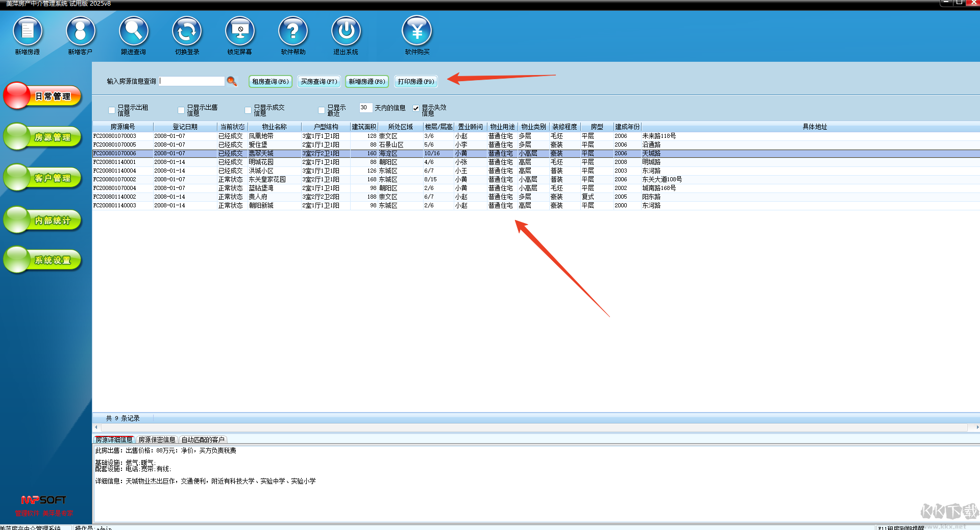Open the 新增客户 icon
980x530 pixels.
[81, 32]
